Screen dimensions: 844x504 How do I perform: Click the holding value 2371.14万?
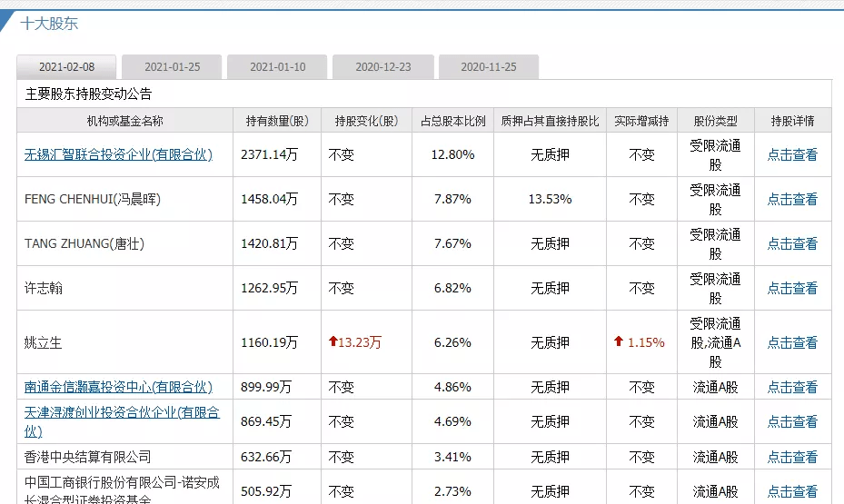pos(269,155)
